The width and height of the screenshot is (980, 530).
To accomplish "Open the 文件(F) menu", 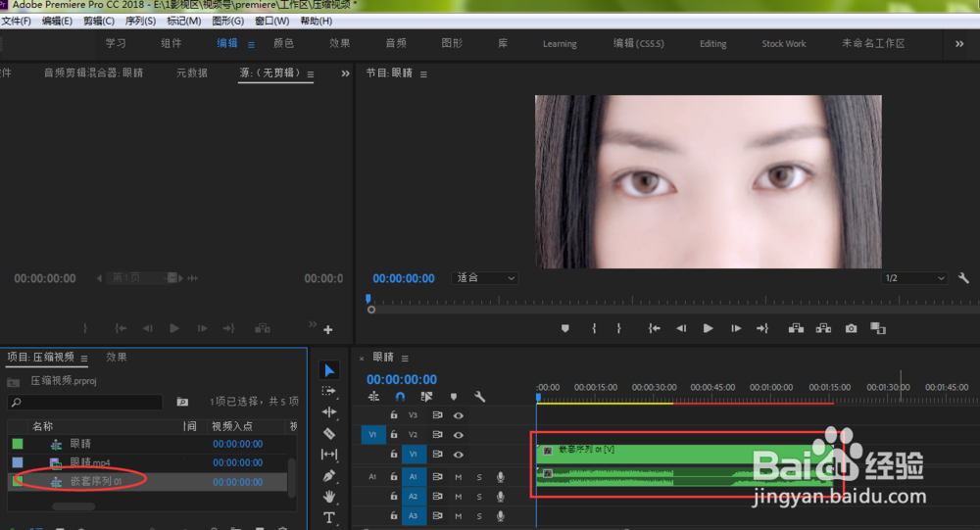I will click(x=17, y=21).
